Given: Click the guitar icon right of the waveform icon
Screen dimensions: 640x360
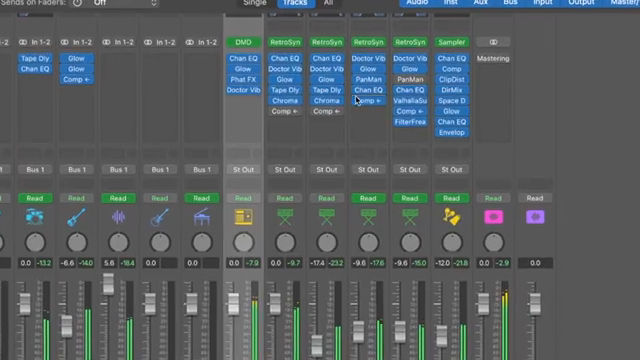Looking at the screenshot, I should click(160, 217).
